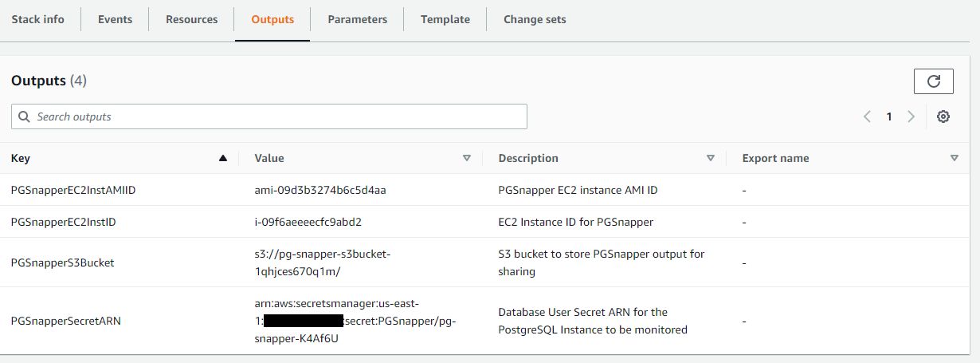Open Export name column sort dropdown

pyautogui.click(x=955, y=158)
